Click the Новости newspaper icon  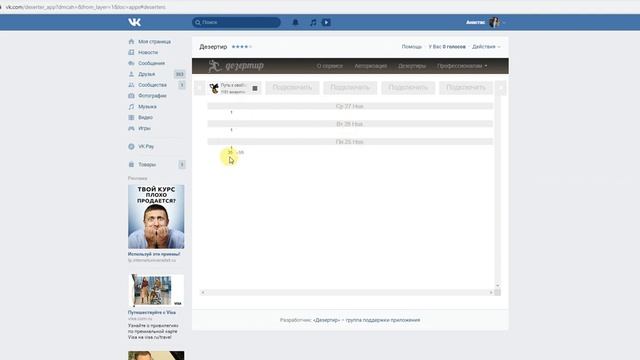(x=131, y=52)
